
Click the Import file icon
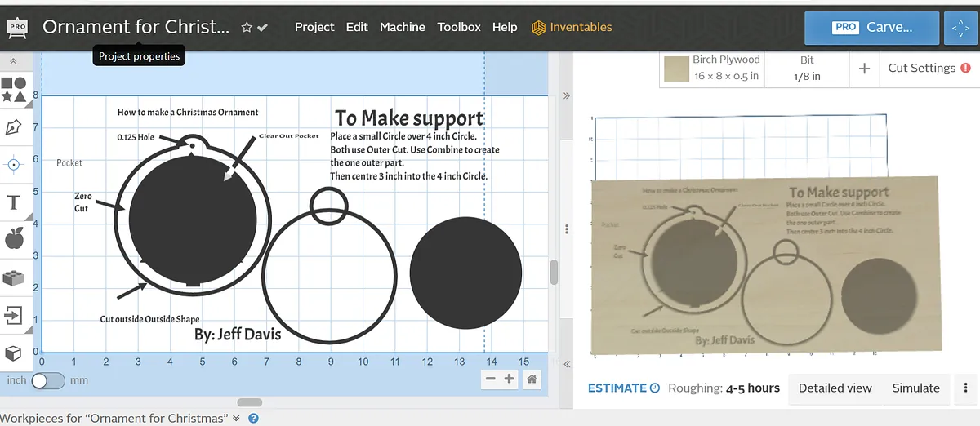coord(13,315)
